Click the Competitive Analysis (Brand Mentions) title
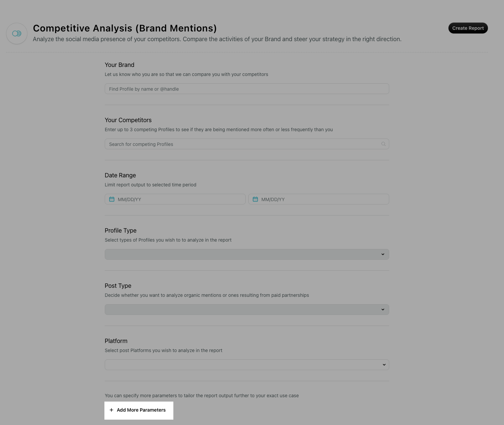 (x=125, y=28)
